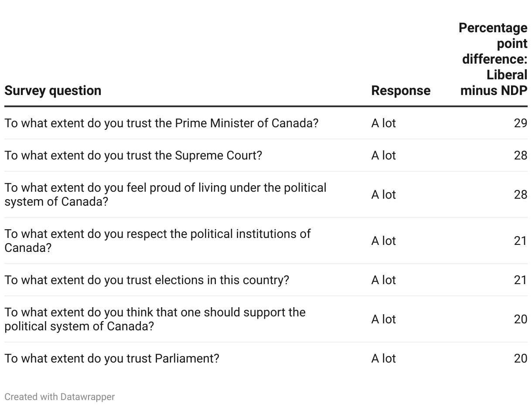The height and width of the screenshot is (407, 532).
Task: Select the Prime Minister of Canada trust question
Action: click(x=162, y=123)
